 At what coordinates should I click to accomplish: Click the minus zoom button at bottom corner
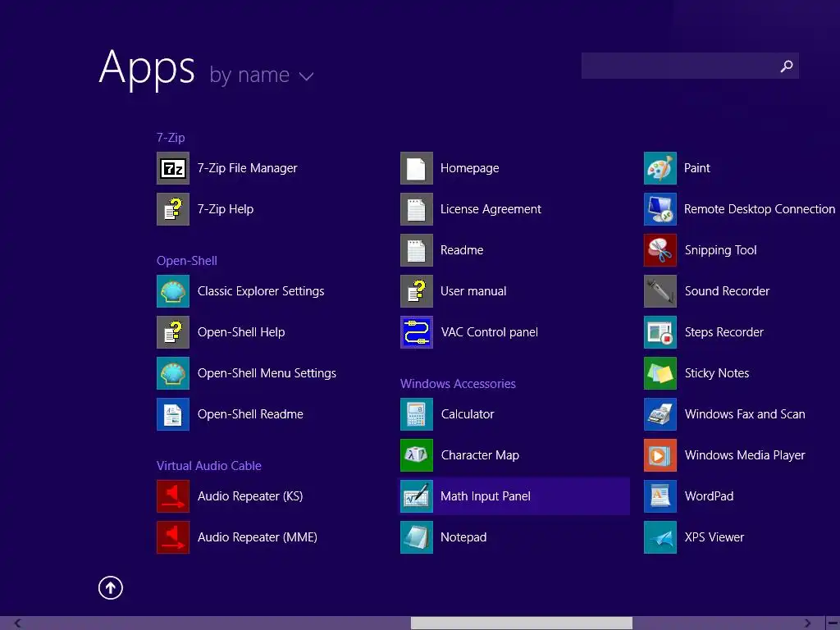tap(833, 623)
